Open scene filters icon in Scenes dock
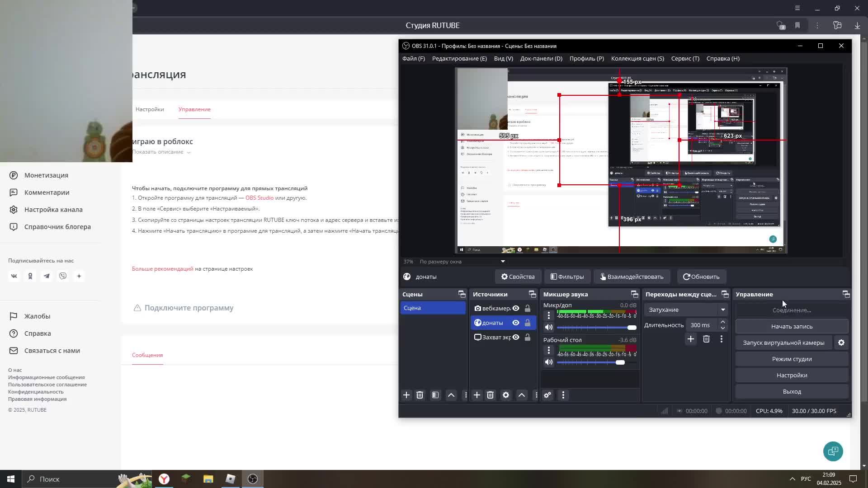The height and width of the screenshot is (488, 868). point(435,395)
